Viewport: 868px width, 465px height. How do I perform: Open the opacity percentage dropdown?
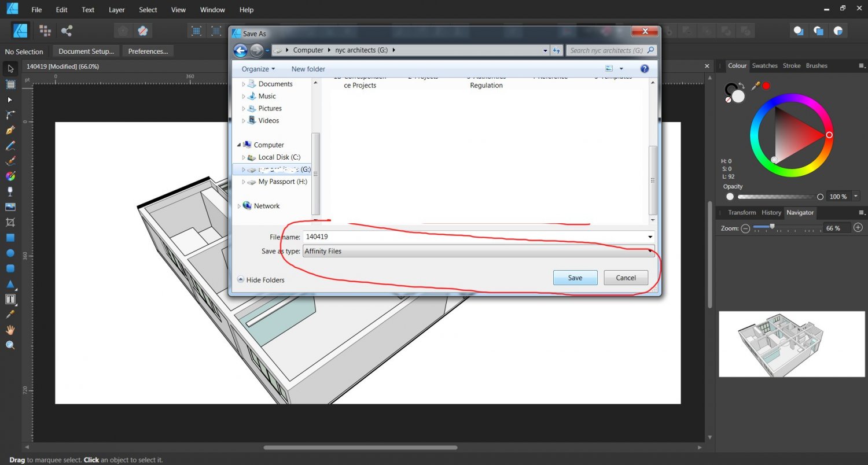[856, 197]
